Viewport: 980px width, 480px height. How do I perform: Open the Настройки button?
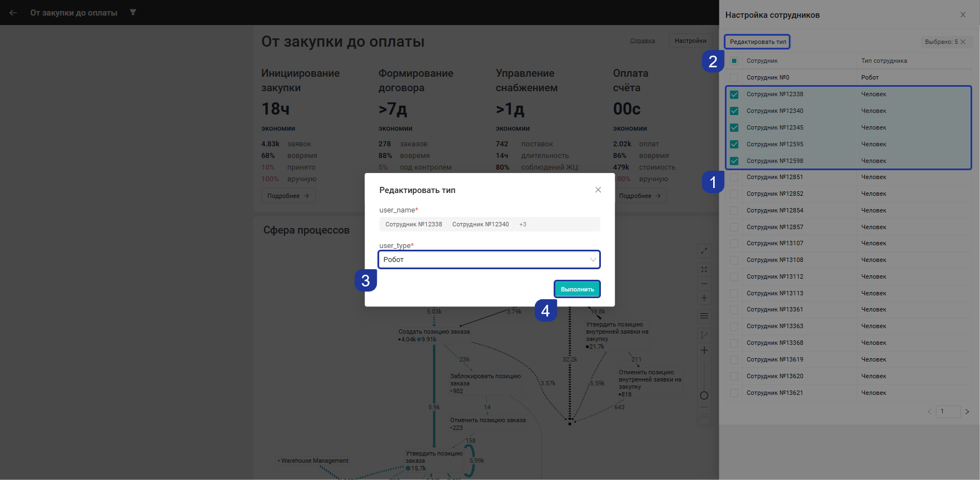[x=690, y=41]
